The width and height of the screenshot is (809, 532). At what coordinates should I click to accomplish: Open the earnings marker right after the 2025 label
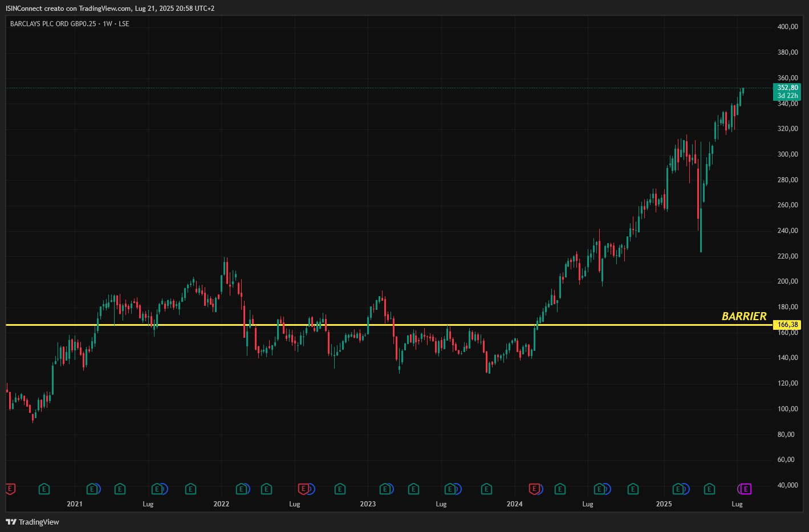tap(678, 489)
